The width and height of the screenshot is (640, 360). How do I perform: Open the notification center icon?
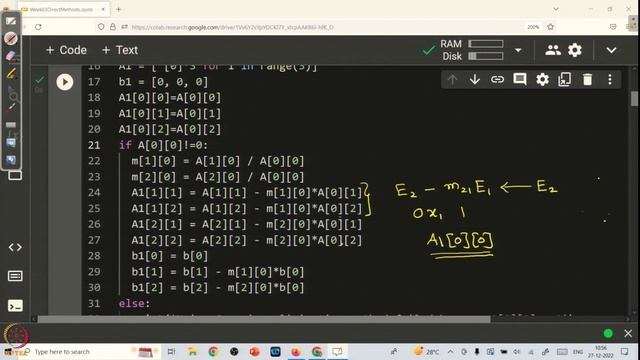click(624, 351)
